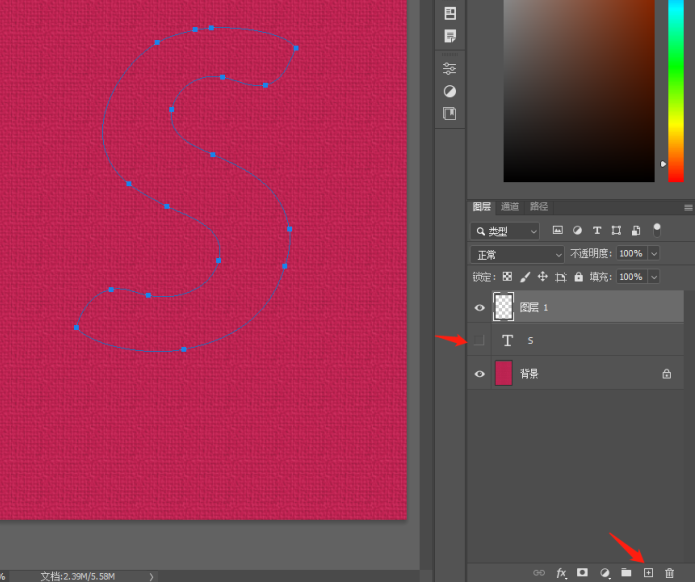Add a layer style with fx icon

(561, 573)
